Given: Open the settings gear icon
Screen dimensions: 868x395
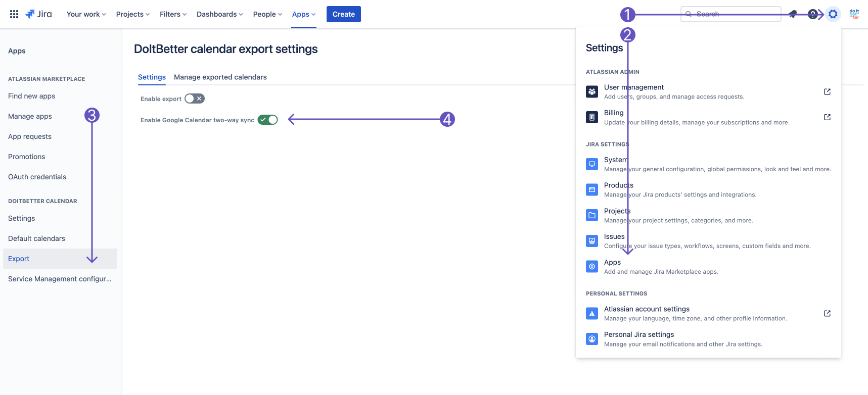Looking at the screenshot, I should (833, 14).
